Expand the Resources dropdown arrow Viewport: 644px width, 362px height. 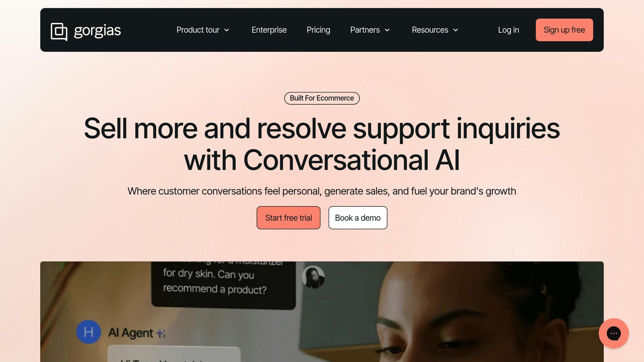(455, 30)
